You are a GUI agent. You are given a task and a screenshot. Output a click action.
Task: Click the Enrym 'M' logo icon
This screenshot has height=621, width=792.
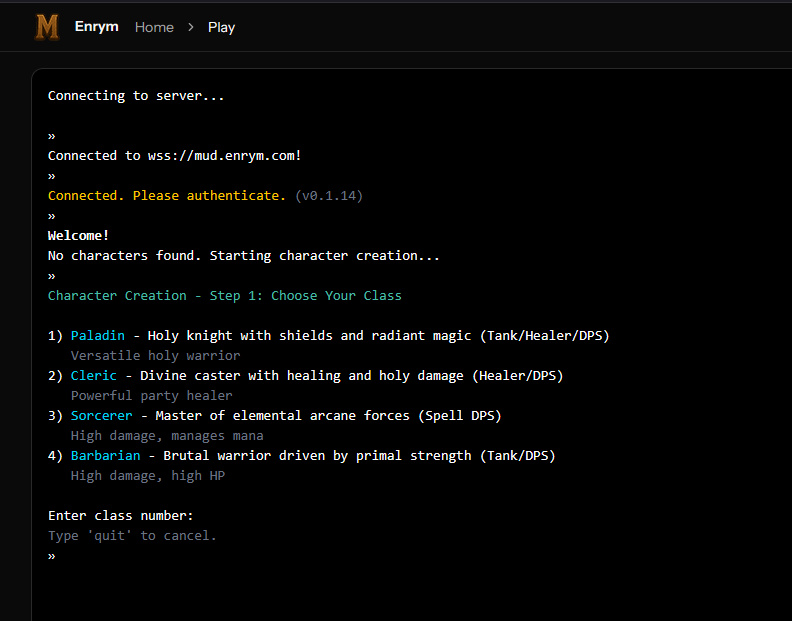point(47,27)
